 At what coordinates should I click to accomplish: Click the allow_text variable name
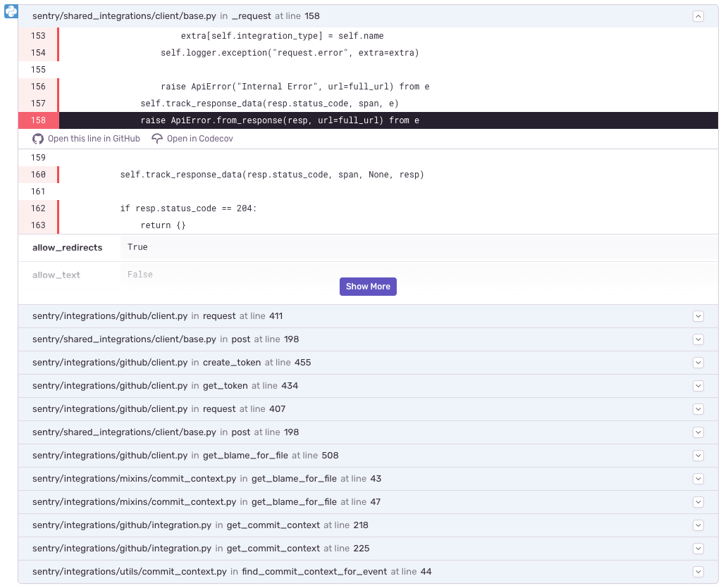pos(56,275)
